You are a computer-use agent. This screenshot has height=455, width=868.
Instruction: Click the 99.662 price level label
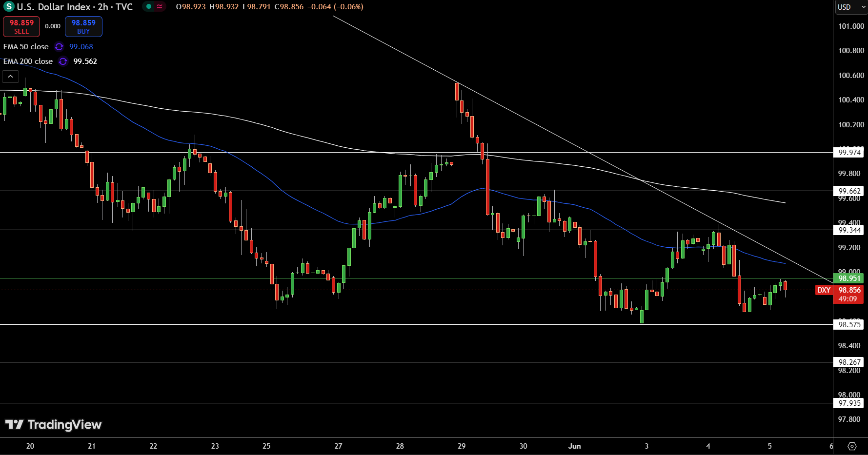[849, 191]
